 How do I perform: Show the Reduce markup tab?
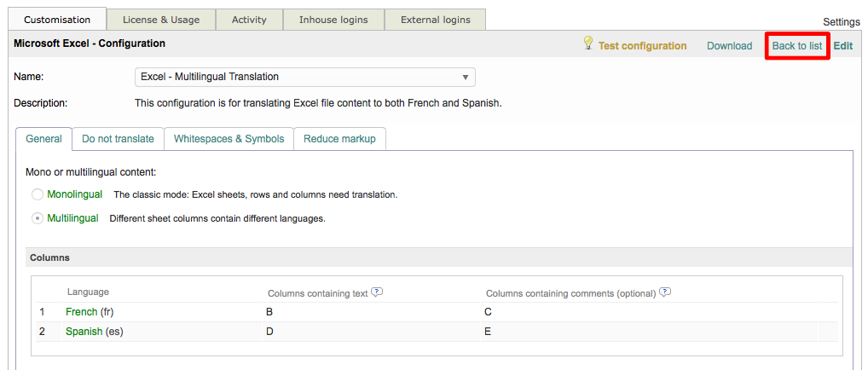point(339,139)
